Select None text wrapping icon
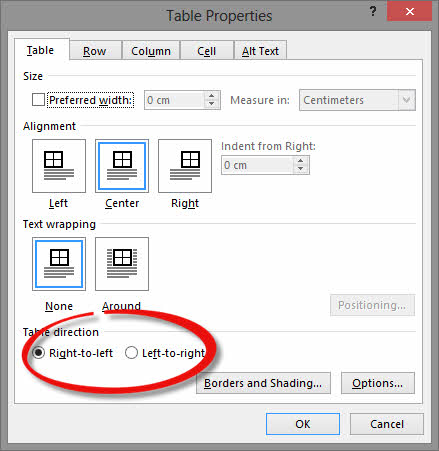 pos(59,264)
